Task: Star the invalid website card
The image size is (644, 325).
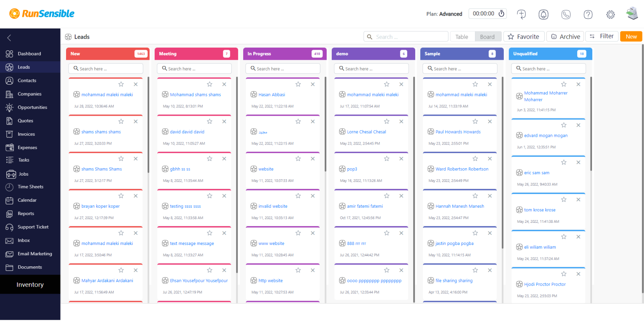Action: tap(298, 196)
